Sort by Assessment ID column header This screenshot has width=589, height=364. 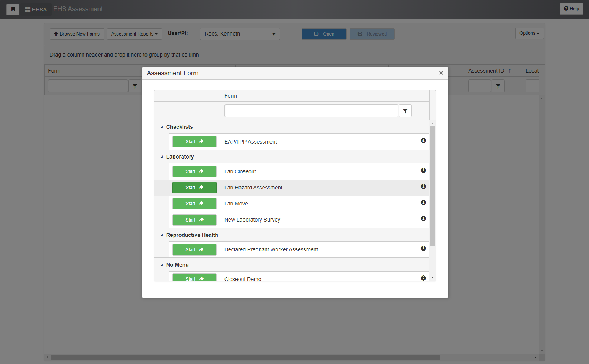486,71
